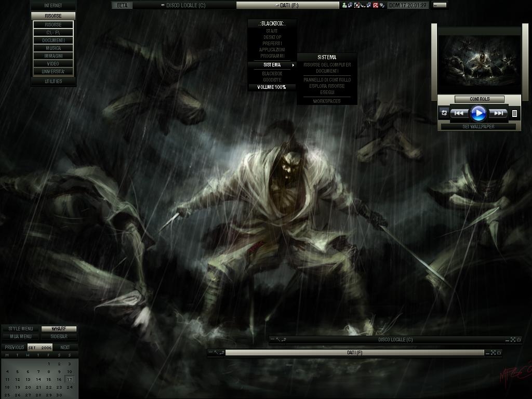
Task: Skip to next track in player
Action: point(498,113)
